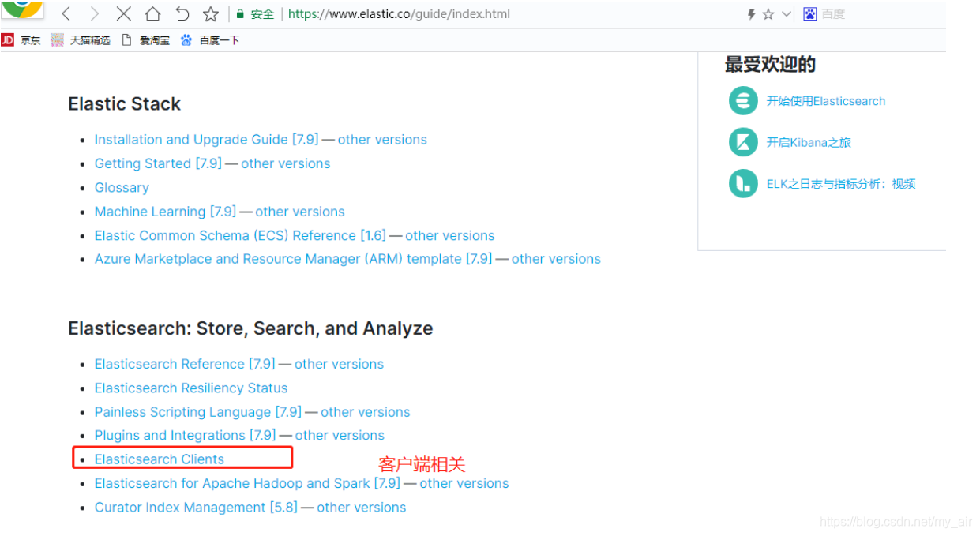Open the Glossary link
The width and height of the screenshot is (980, 536).
click(122, 188)
